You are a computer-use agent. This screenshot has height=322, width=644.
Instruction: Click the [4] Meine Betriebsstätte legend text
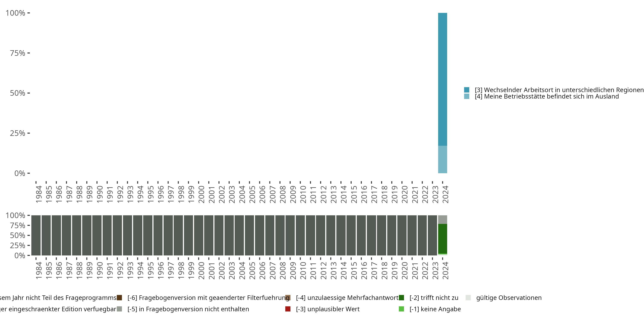tap(547, 97)
